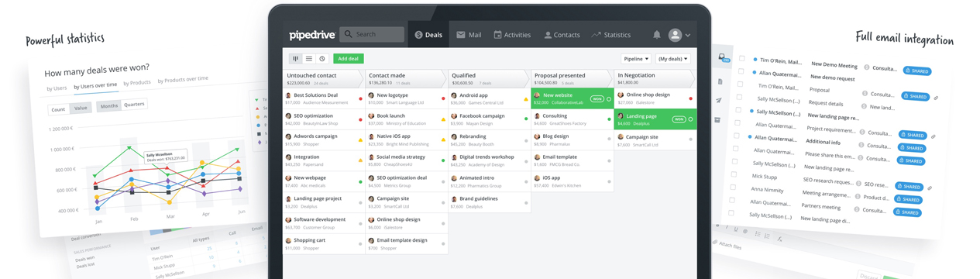Image resolution: width=980 pixels, height=279 pixels.
Task: Open the notifications bell
Action: tap(657, 35)
